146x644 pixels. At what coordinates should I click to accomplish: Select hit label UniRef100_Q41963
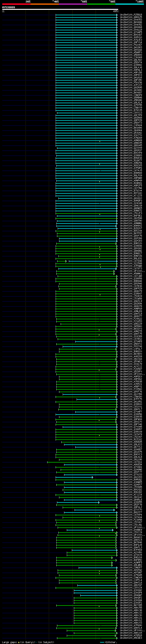pos(131,47)
